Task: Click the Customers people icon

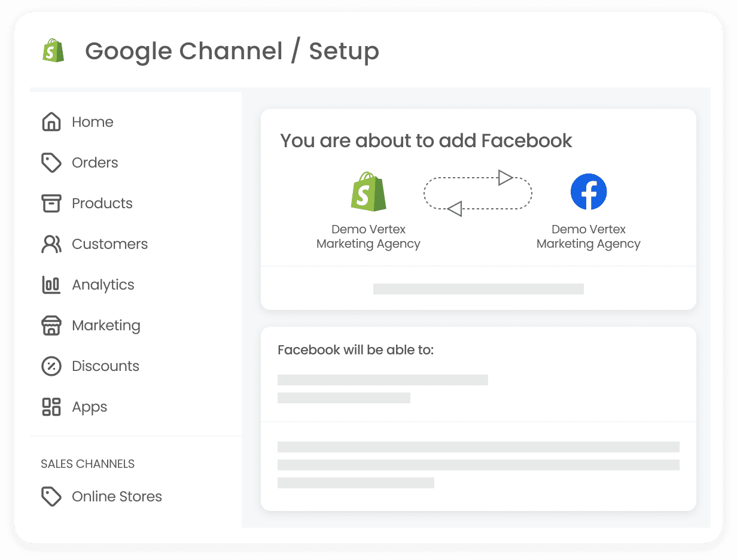Action: coord(51,244)
